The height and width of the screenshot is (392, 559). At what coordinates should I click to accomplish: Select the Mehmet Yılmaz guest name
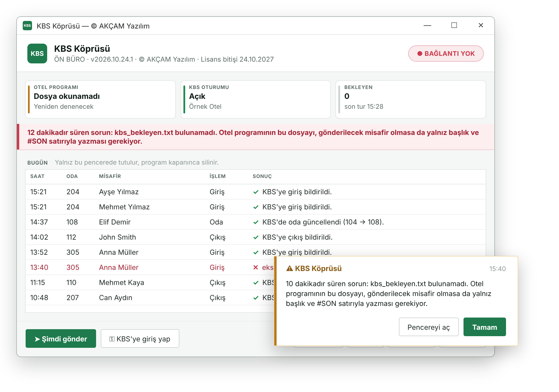pyautogui.click(x=124, y=207)
